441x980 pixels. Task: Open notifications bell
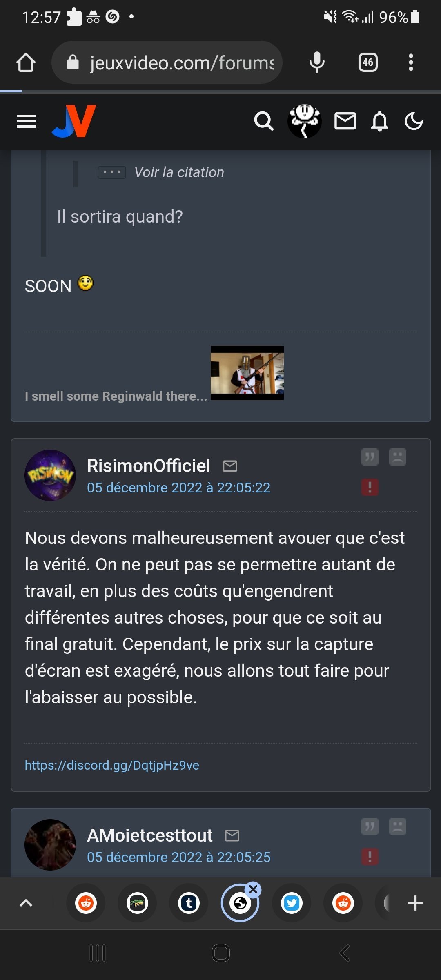click(379, 121)
